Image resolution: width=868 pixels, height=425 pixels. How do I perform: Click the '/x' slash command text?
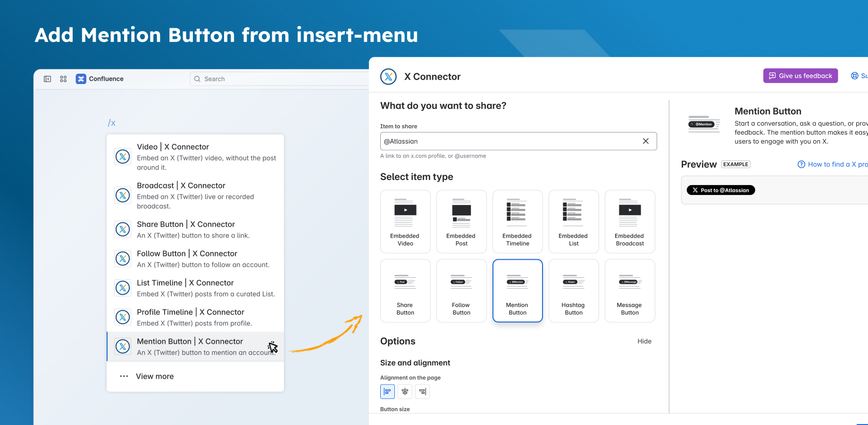[x=112, y=123]
